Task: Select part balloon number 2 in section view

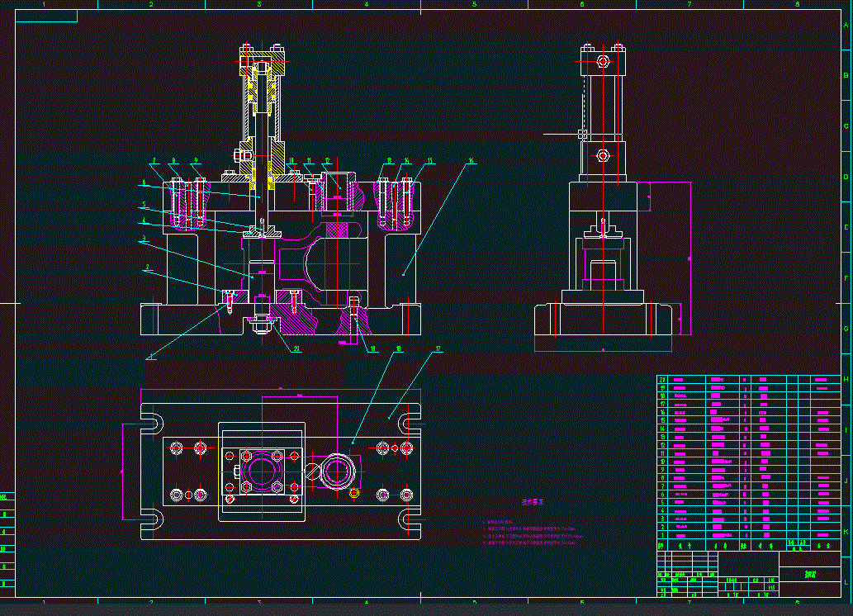Action: 148,268
